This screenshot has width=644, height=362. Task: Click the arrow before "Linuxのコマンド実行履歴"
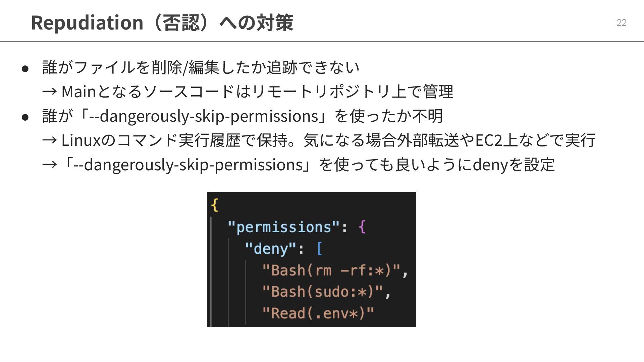point(49,140)
